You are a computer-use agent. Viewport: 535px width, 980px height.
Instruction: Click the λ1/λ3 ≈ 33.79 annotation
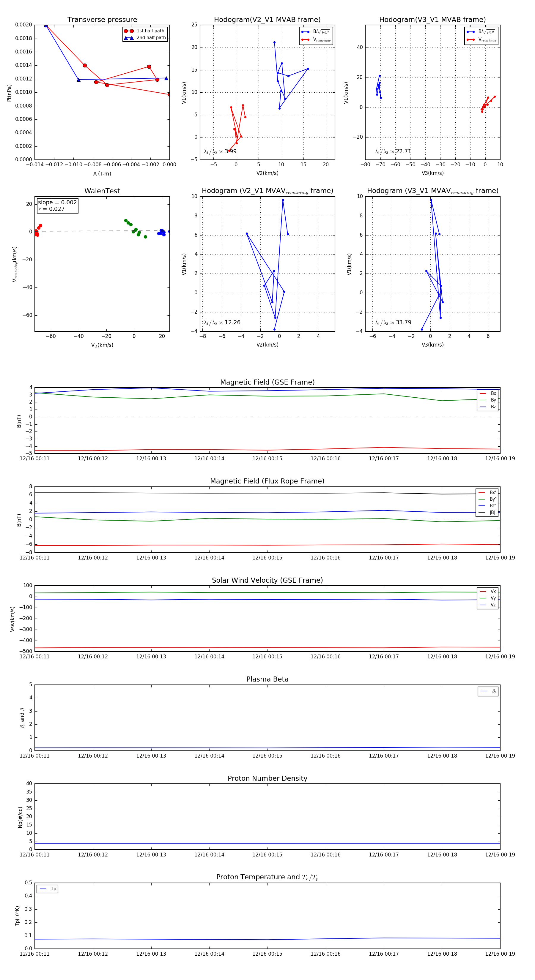(x=393, y=323)
